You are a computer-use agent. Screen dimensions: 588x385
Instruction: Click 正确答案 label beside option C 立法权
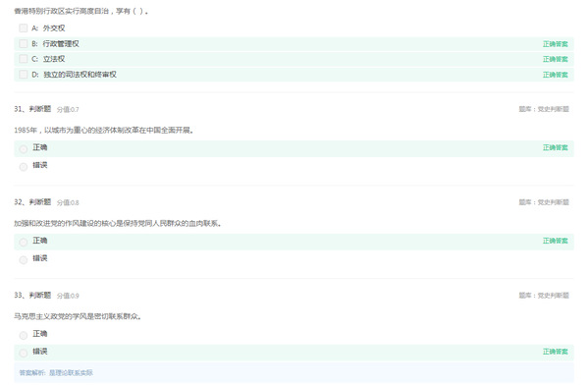(x=556, y=59)
